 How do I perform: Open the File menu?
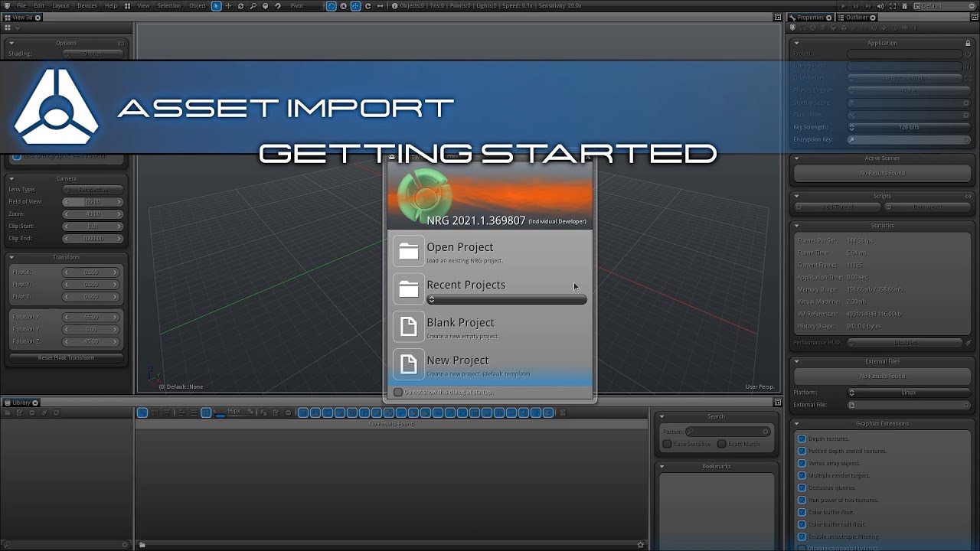[x=21, y=6]
